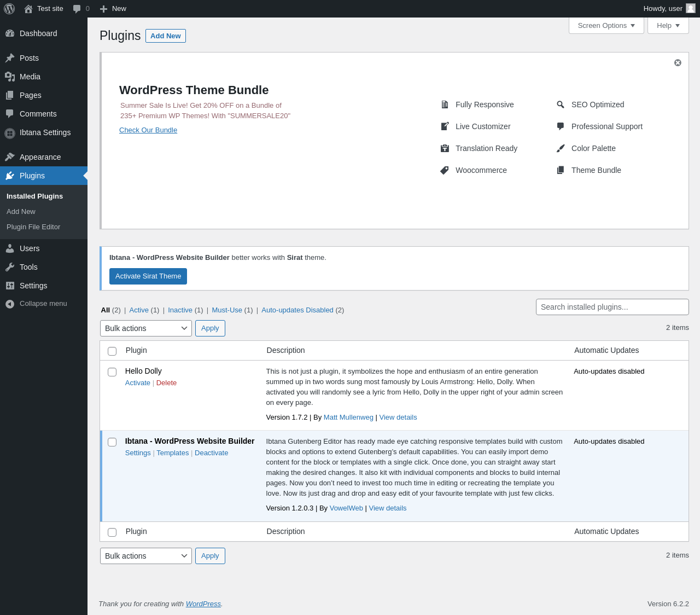
Task: Click the Settings sliders icon in sidebar
Action: coord(10,286)
